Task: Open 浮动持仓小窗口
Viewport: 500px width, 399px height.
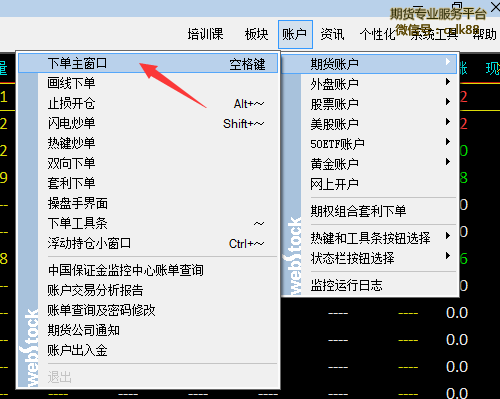Action: 148,243
